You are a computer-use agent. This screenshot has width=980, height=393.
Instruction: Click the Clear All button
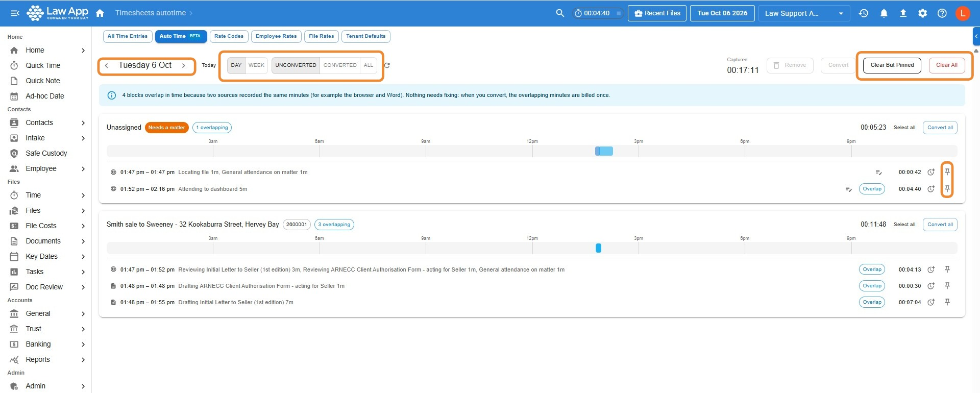[x=947, y=65]
